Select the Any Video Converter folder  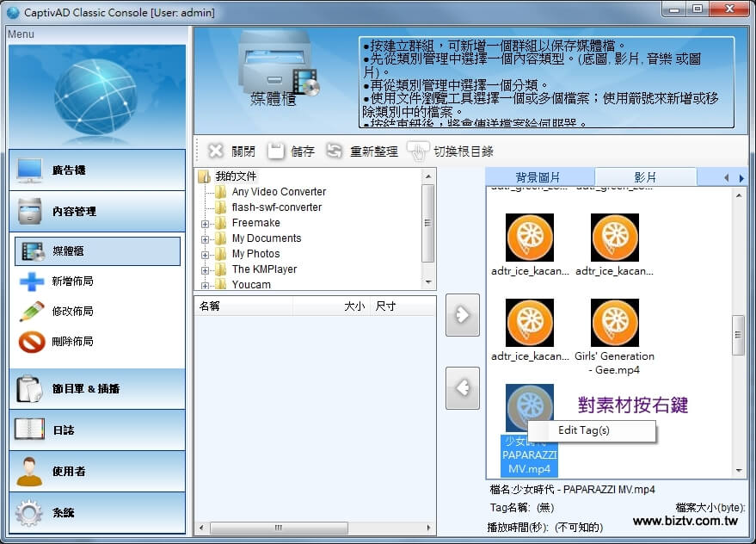tap(278, 192)
